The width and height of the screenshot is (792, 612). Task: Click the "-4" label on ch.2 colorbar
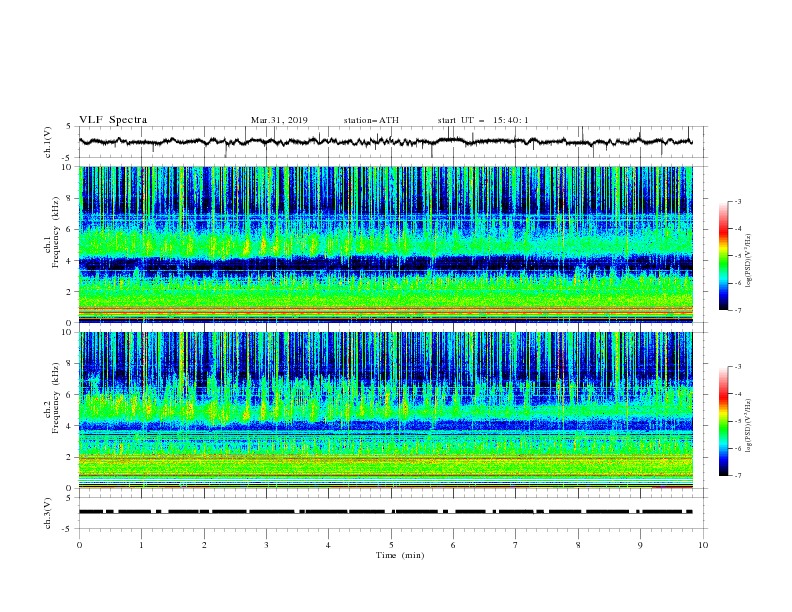coord(738,394)
